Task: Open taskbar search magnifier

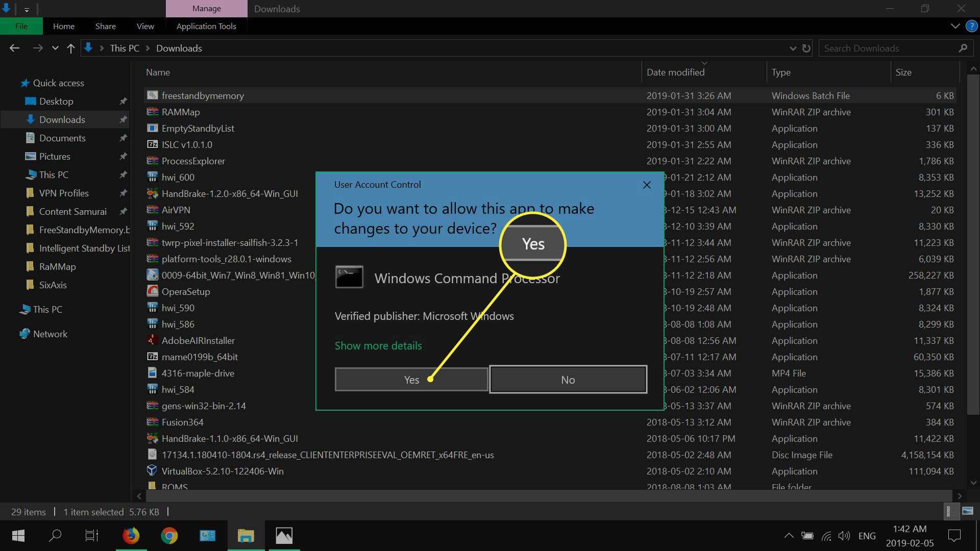Action: 55,535
